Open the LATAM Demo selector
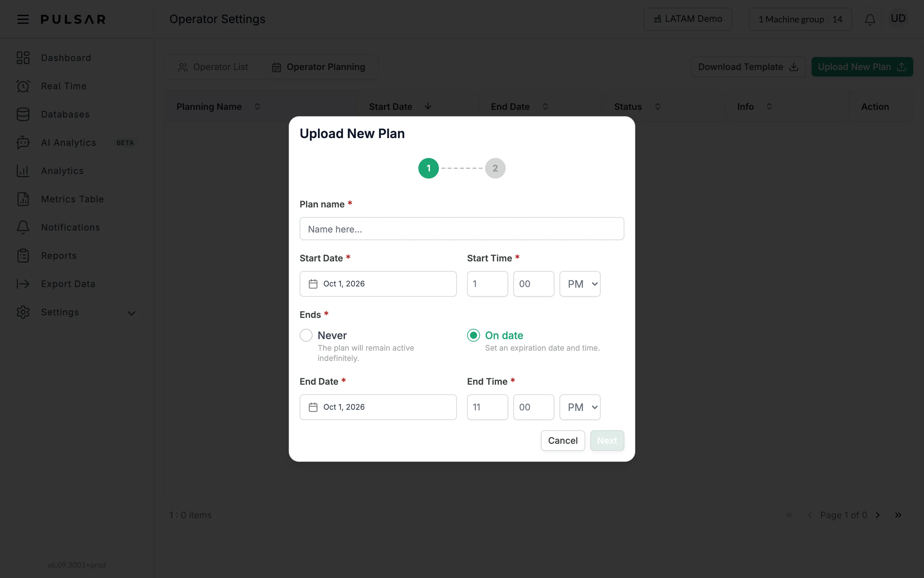The height and width of the screenshot is (578, 924). 688,19
